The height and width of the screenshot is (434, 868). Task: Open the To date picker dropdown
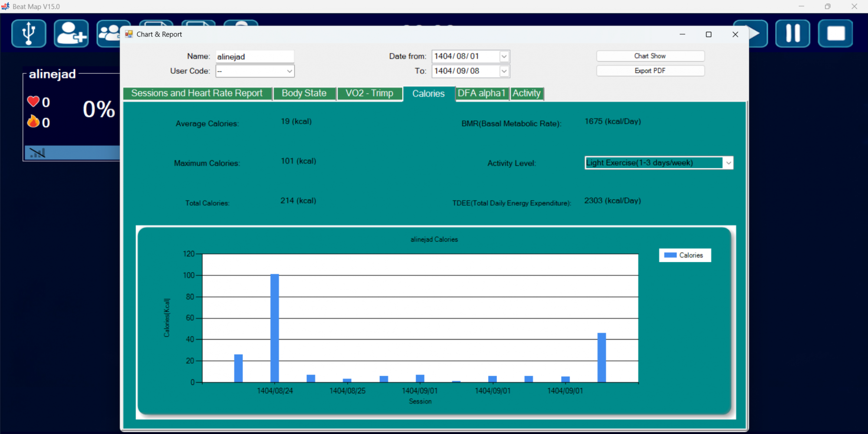tap(504, 71)
